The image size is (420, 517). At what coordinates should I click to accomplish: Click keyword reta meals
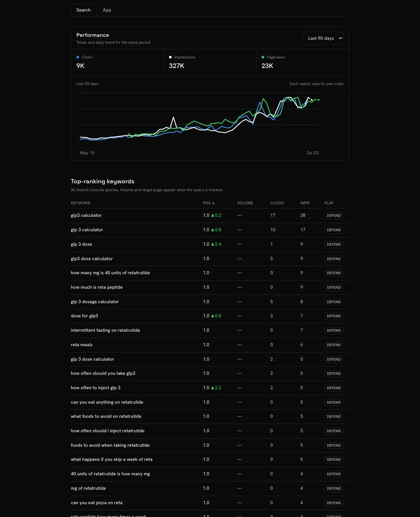[82, 345]
